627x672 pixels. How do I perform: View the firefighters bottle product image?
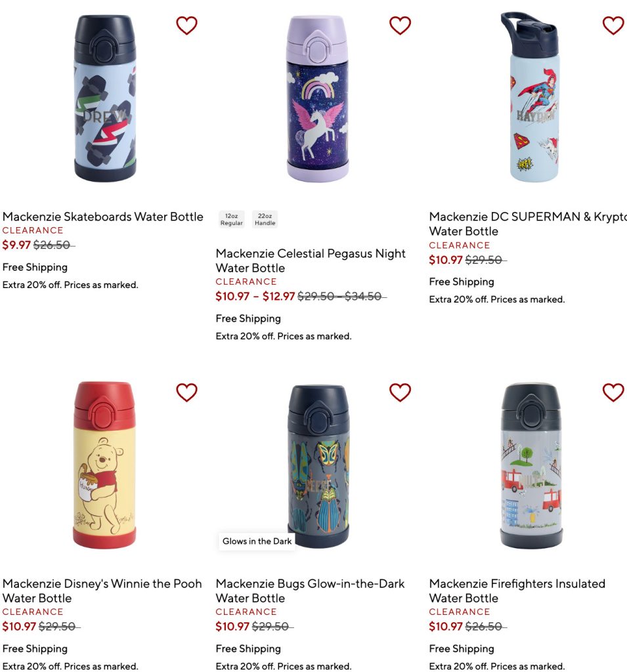point(531,465)
